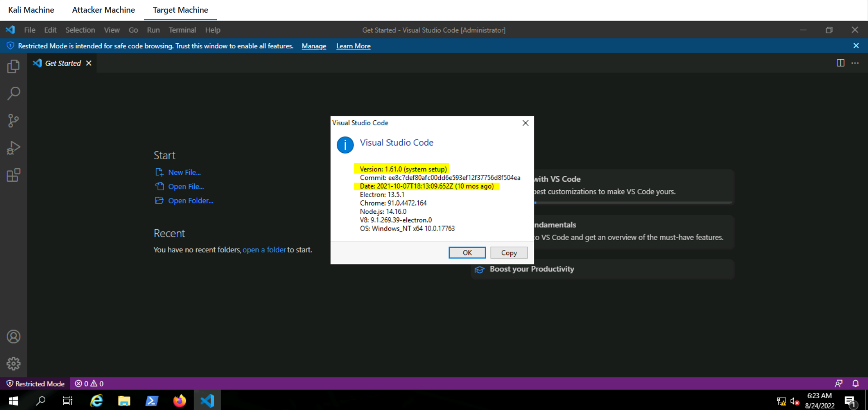Open the Windows Start menu
The image size is (868, 410).
coord(13,401)
